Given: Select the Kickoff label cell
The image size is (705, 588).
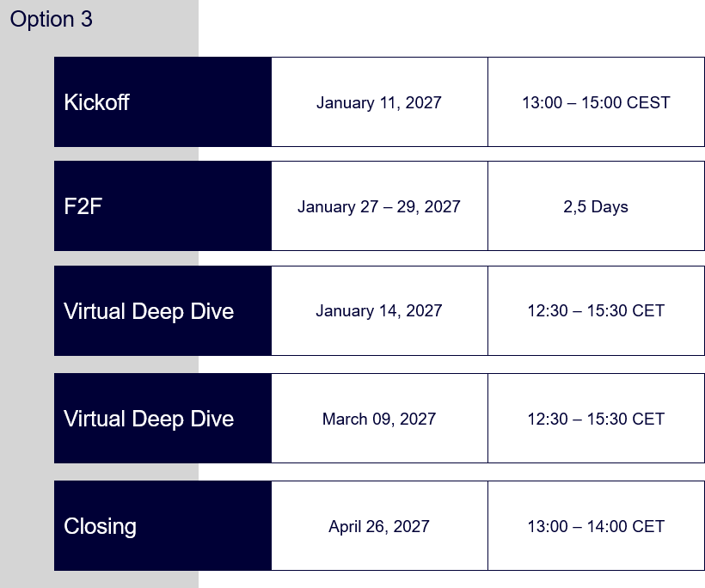Looking at the screenshot, I should [x=162, y=102].
